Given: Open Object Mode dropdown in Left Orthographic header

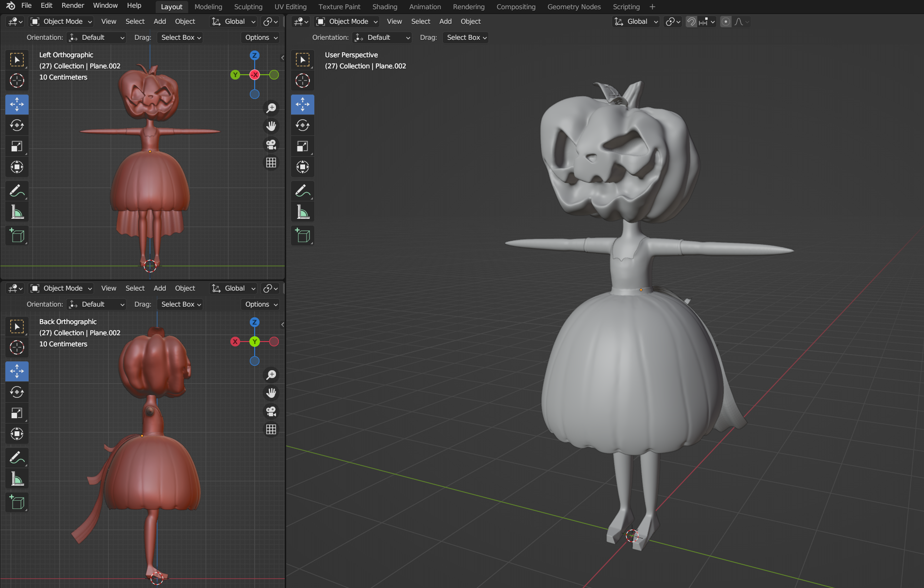Looking at the screenshot, I should [61, 21].
